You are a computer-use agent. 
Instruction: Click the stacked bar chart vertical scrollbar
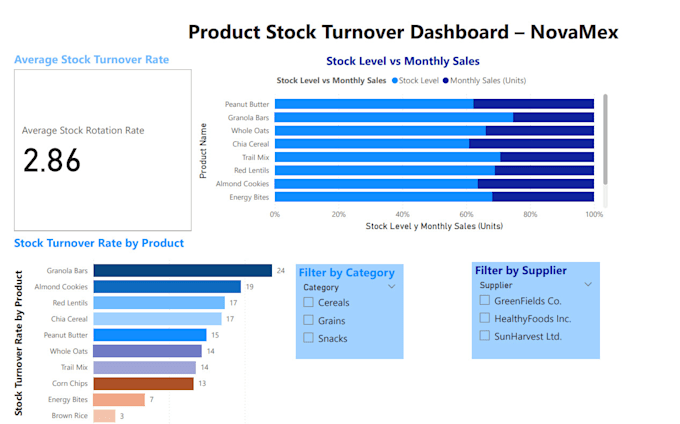pyautogui.click(x=605, y=140)
